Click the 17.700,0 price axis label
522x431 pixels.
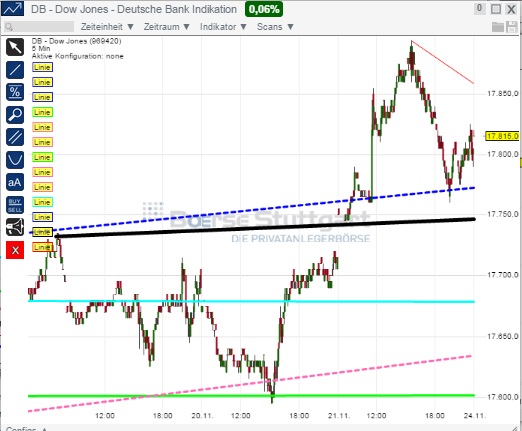503,275
